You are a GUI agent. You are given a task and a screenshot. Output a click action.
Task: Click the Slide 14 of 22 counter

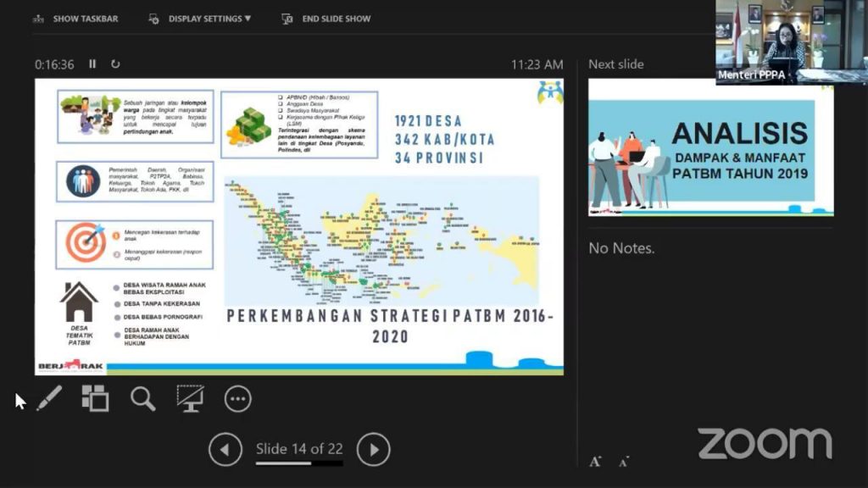coord(299,448)
